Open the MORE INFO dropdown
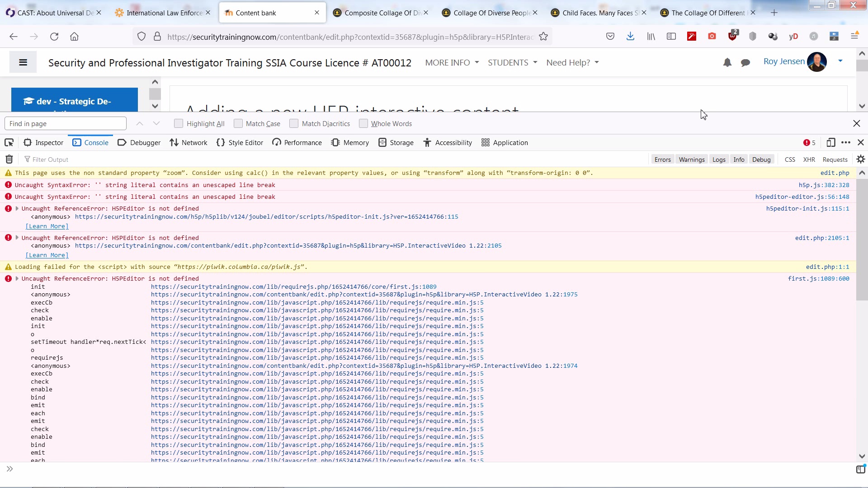868x488 pixels. click(x=452, y=63)
